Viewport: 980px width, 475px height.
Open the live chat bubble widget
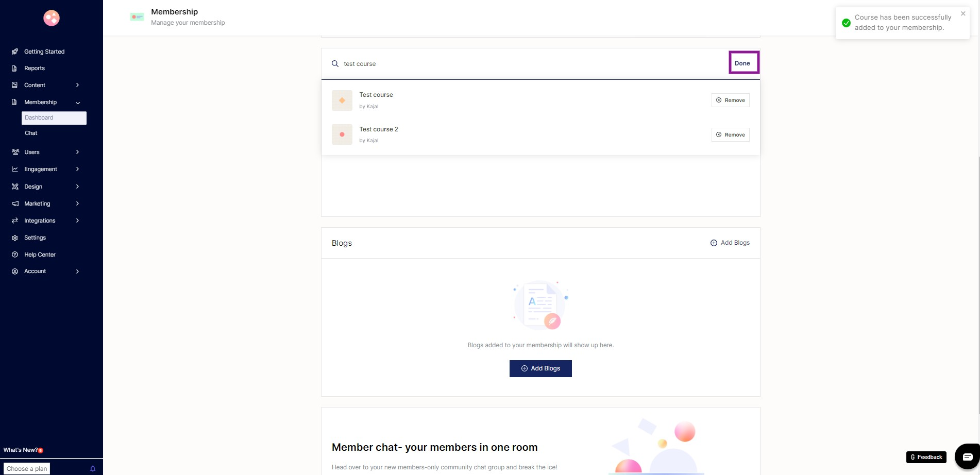(x=967, y=456)
